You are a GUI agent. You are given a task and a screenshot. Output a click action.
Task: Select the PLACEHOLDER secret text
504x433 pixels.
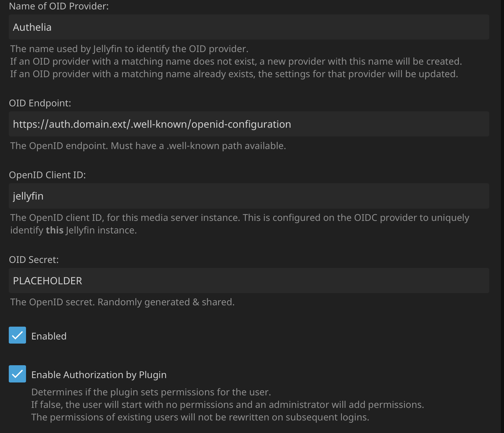pyautogui.click(x=47, y=281)
